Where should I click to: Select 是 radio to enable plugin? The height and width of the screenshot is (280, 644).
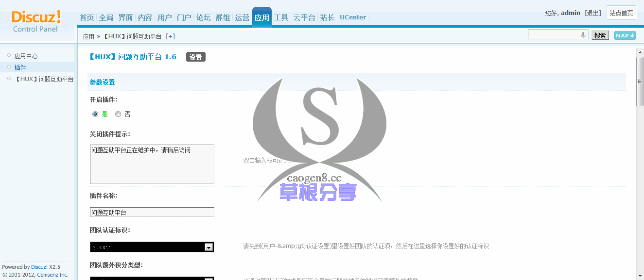click(x=95, y=115)
